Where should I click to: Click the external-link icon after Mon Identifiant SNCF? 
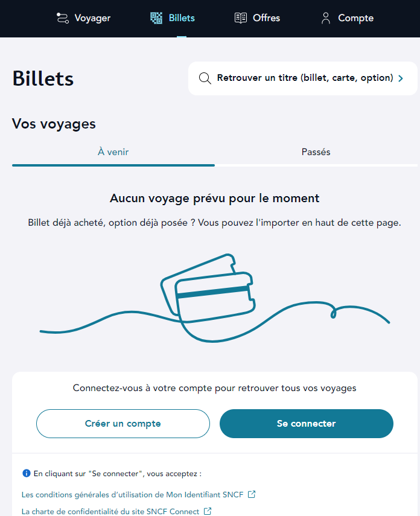[251, 494]
